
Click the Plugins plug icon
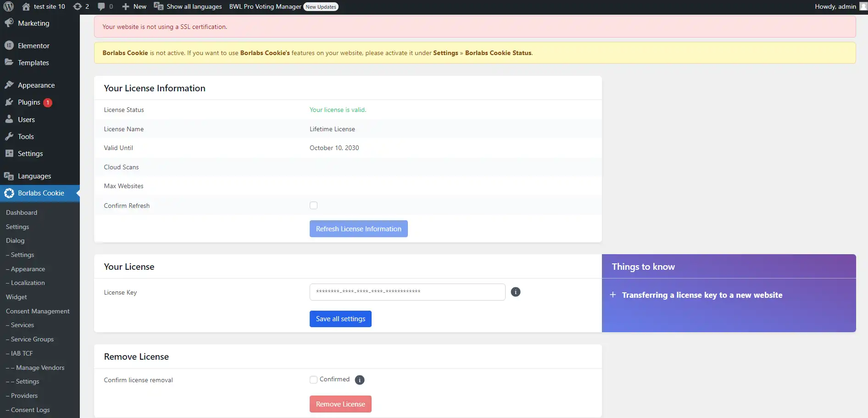click(9, 102)
